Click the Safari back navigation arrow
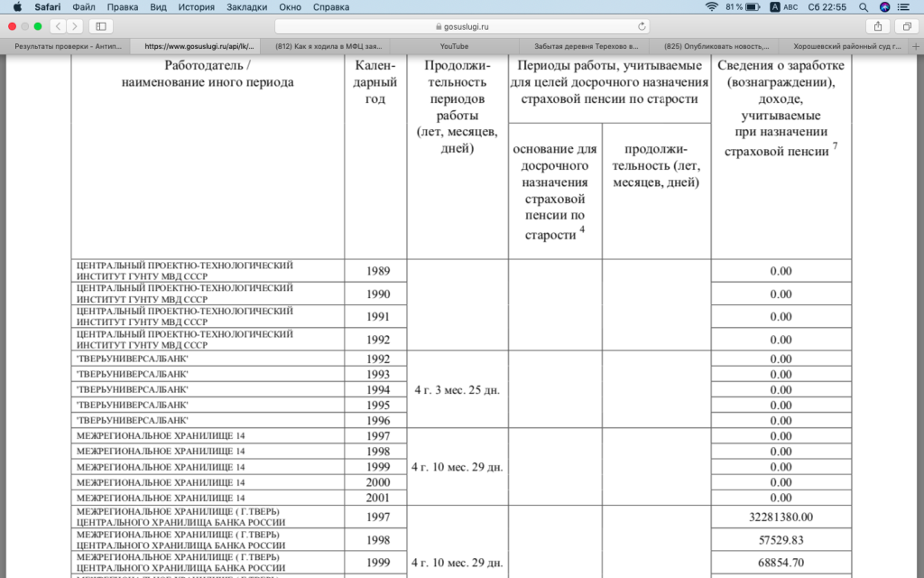The height and width of the screenshot is (578, 924). [x=59, y=26]
